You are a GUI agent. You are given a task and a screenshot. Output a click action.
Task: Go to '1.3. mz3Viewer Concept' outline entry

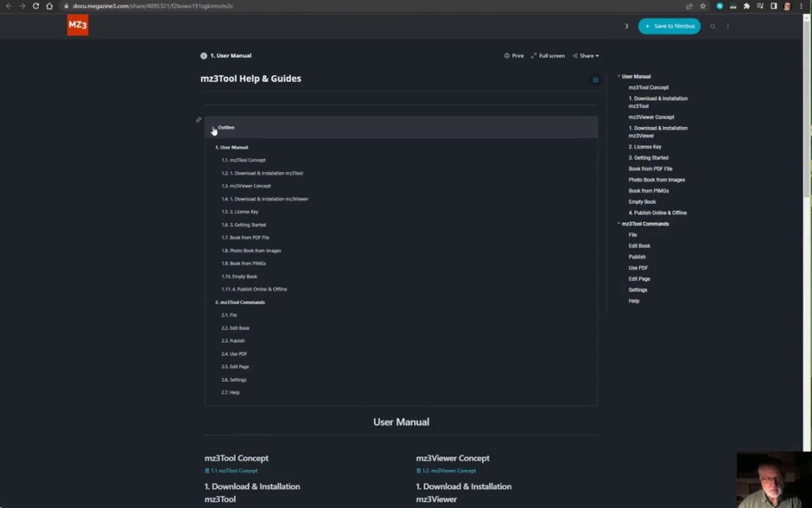(x=246, y=186)
